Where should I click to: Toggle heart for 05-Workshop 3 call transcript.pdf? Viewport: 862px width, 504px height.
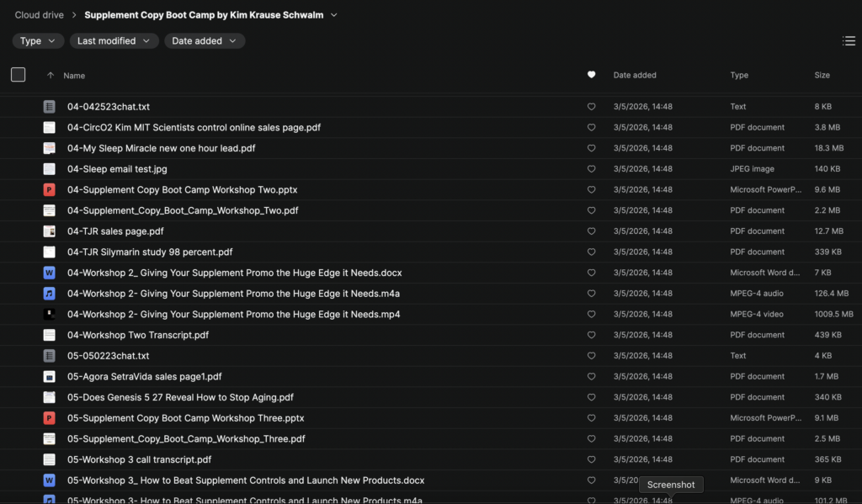[x=591, y=459]
